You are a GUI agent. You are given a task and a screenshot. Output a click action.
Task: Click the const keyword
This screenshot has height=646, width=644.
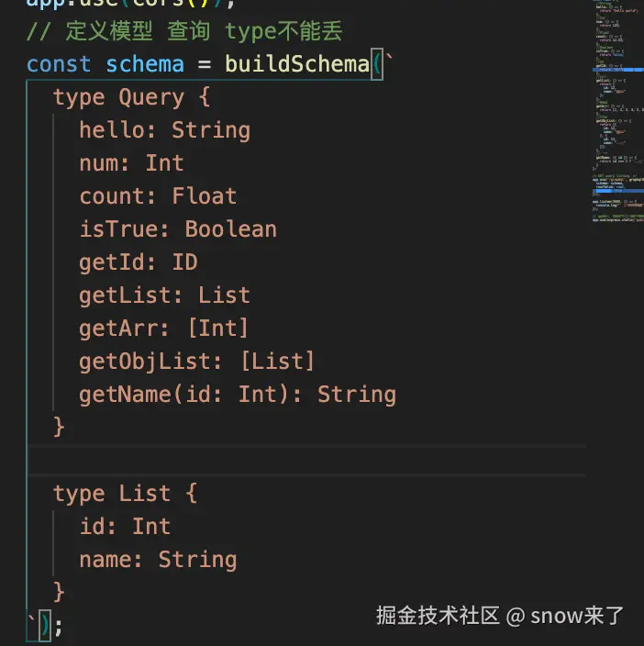click(x=59, y=64)
